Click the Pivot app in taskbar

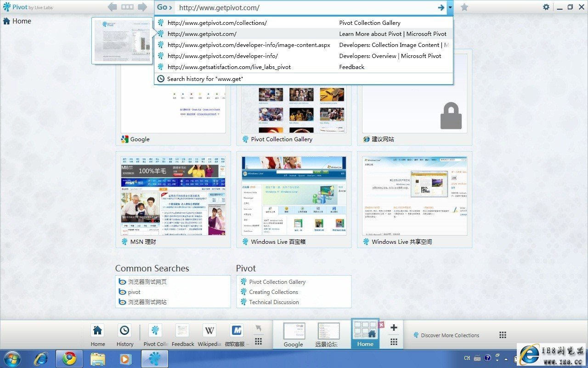coord(155,359)
